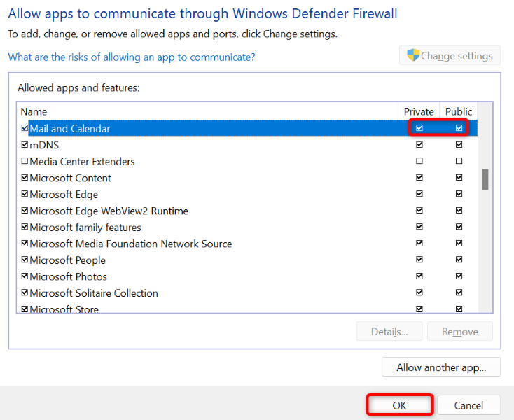The image size is (514, 420).
Task: Check Private box for Media Center Extenders
Action: click(x=419, y=161)
